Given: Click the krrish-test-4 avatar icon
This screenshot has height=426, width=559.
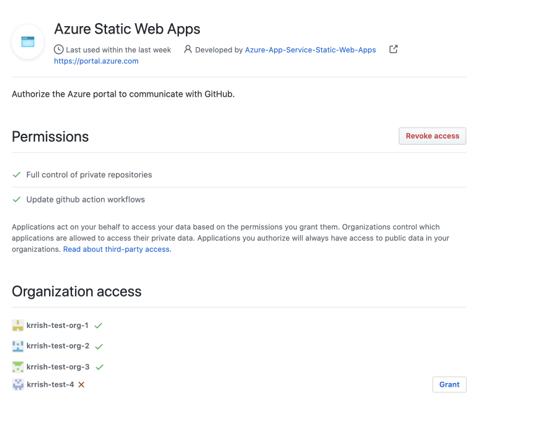Looking at the screenshot, I should coord(18,384).
